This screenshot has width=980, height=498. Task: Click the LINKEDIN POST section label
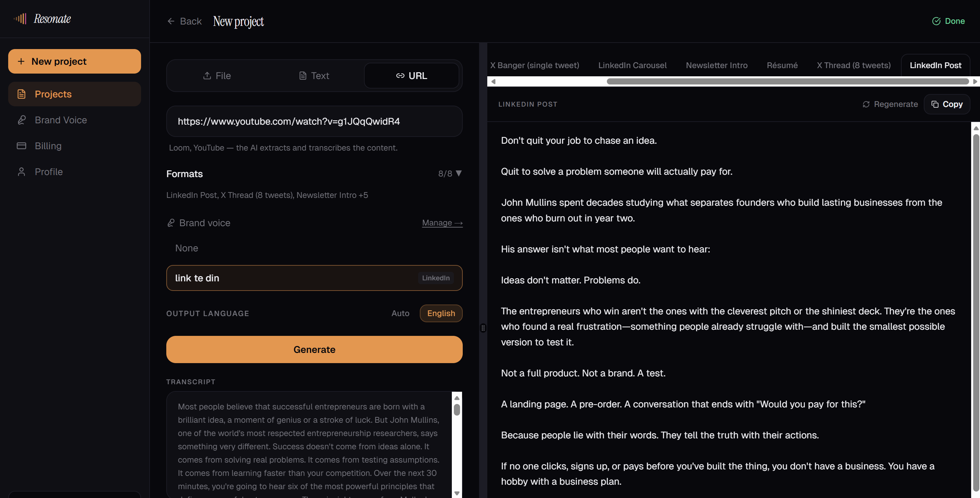click(x=528, y=104)
